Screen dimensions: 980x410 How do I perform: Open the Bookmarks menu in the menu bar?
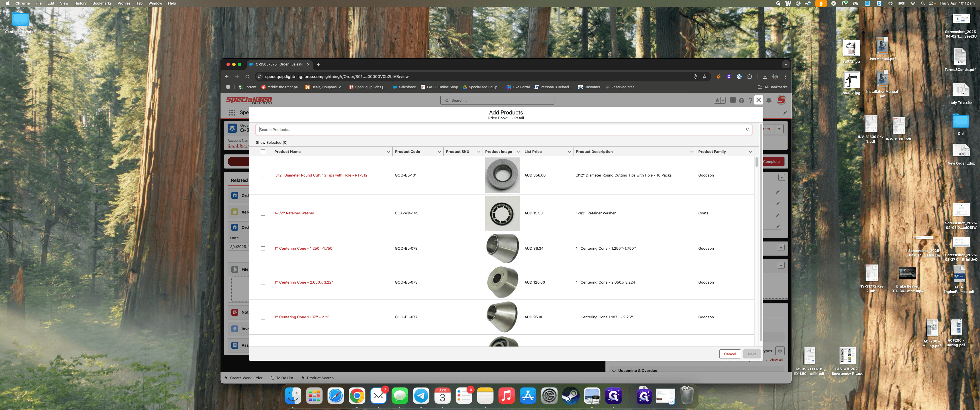click(102, 3)
